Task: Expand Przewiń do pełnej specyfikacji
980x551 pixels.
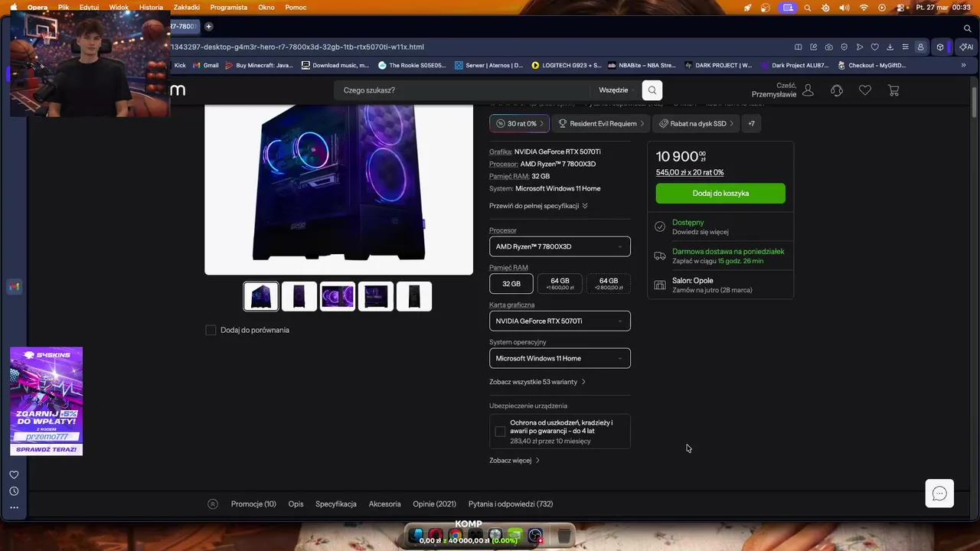Action: coord(538,206)
